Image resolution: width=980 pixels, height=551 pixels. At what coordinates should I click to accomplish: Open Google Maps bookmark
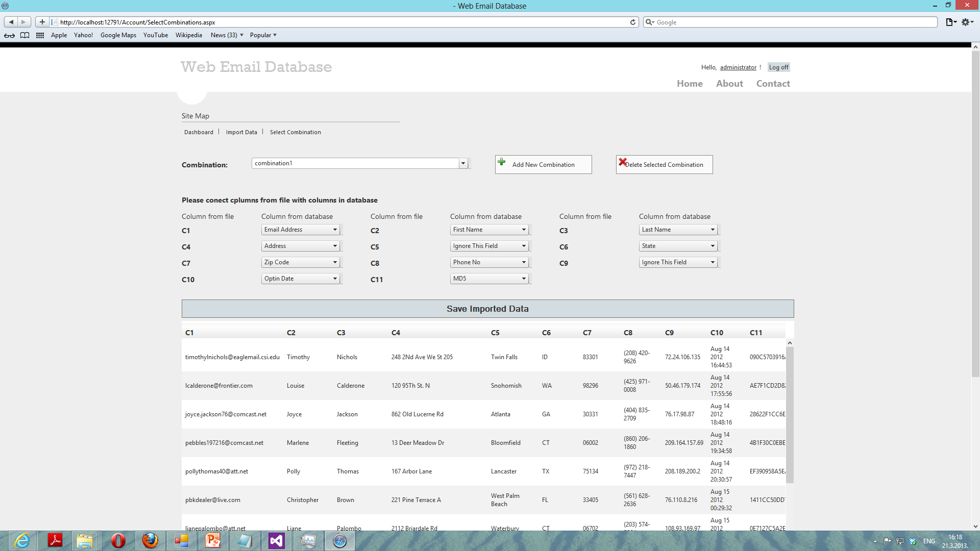pyautogui.click(x=118, y=35)
